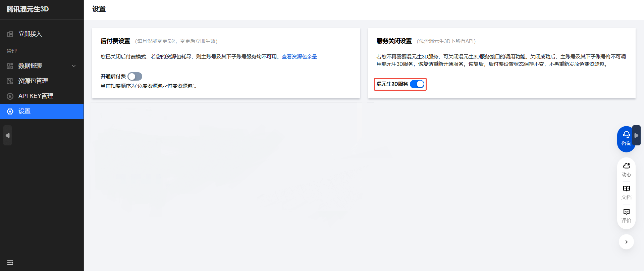Open 立即接入 in the sidebar
This screenshot has width=644, height=271.
[x=42, y=34]
